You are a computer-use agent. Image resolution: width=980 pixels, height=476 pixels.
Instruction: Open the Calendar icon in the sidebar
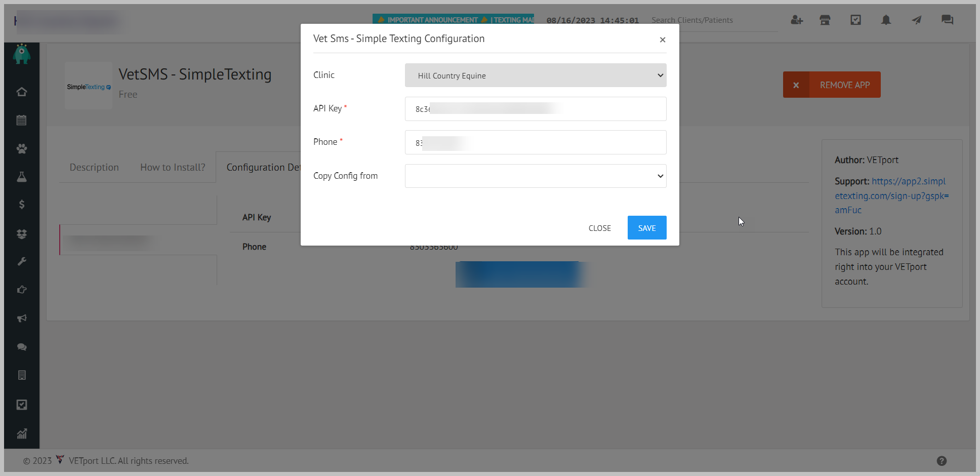tap(21, 120)
